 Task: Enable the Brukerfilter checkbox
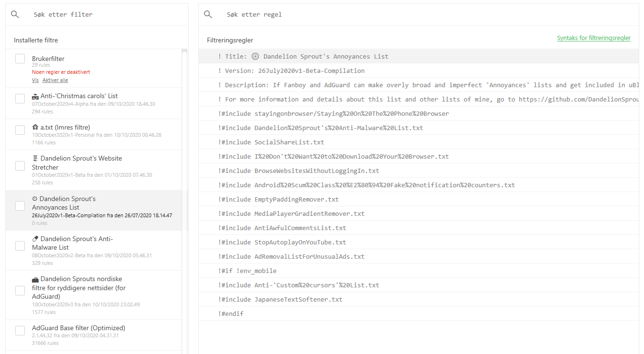click(x=20, y=58)
